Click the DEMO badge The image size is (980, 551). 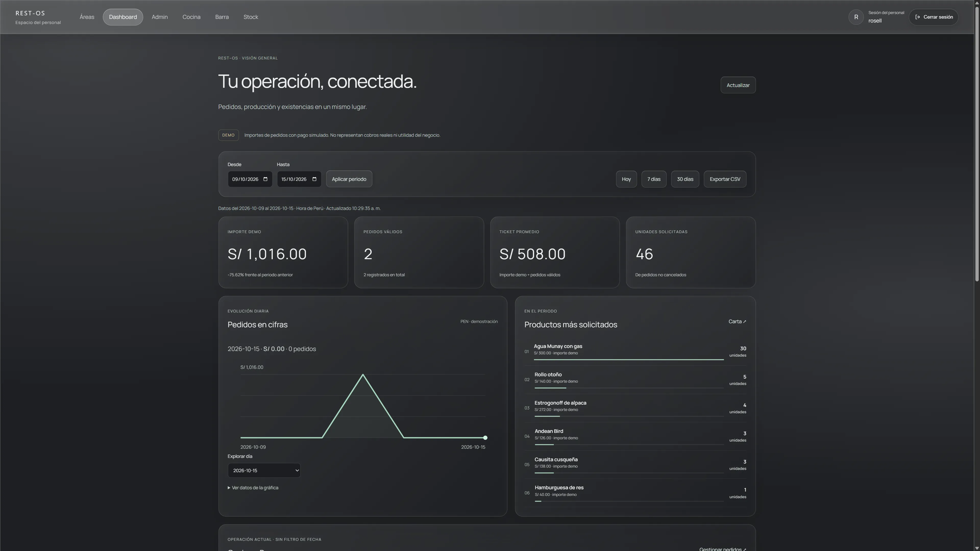point(228,135)
